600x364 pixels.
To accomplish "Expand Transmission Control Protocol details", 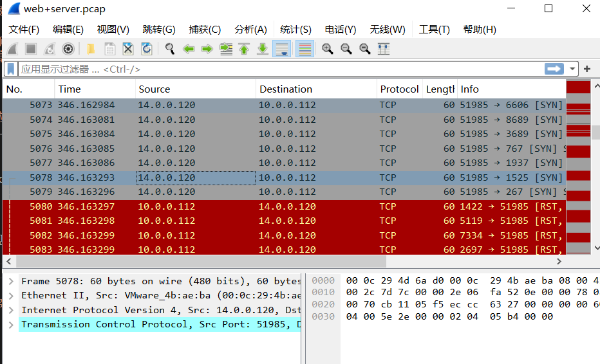I will (x=10, y=324).
